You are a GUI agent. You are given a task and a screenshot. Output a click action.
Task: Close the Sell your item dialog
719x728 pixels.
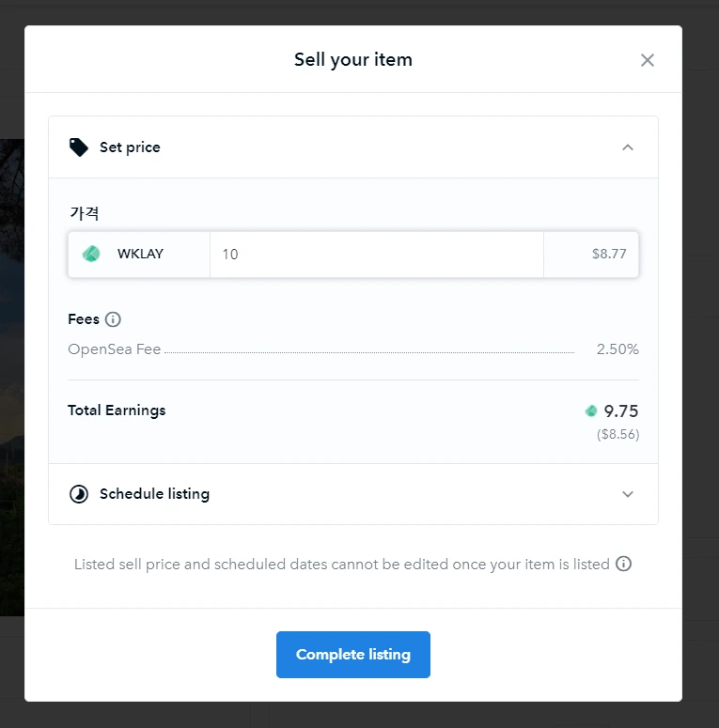pyautogui.click(x=647, y=60)
